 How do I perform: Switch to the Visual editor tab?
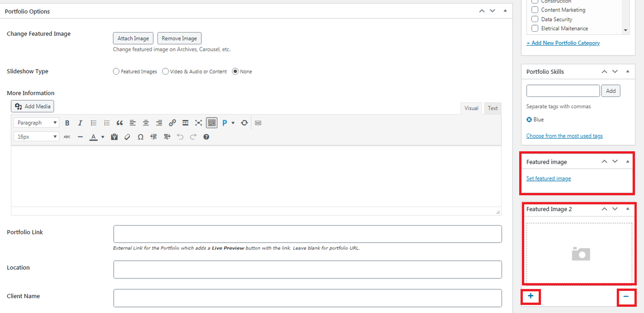tap(471, 108)
